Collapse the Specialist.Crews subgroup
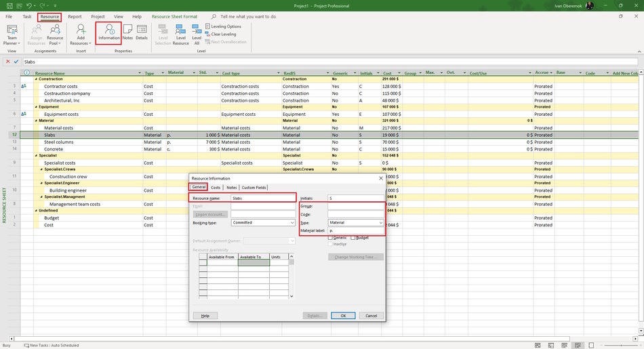The image size is (644, 349). 41,169
